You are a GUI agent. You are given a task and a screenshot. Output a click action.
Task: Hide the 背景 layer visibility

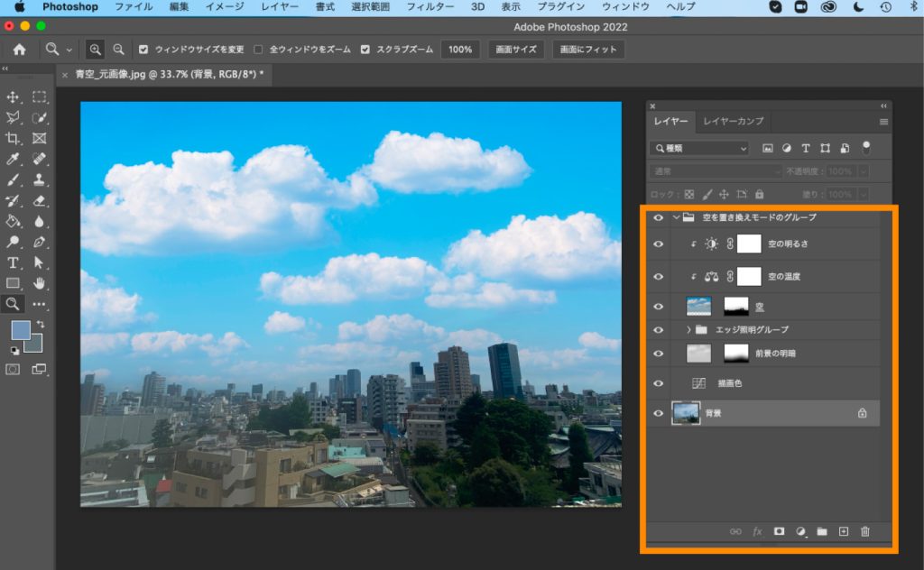coord(658,413)
